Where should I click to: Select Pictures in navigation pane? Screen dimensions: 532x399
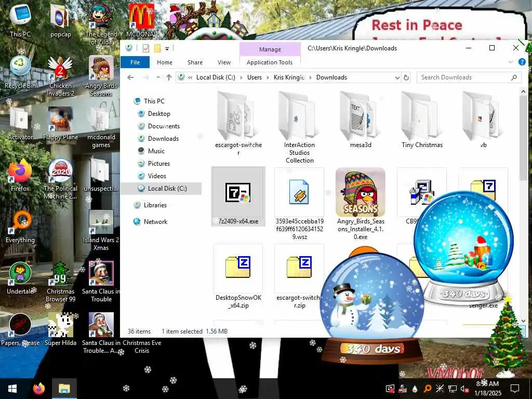click(x=159, y=164)
